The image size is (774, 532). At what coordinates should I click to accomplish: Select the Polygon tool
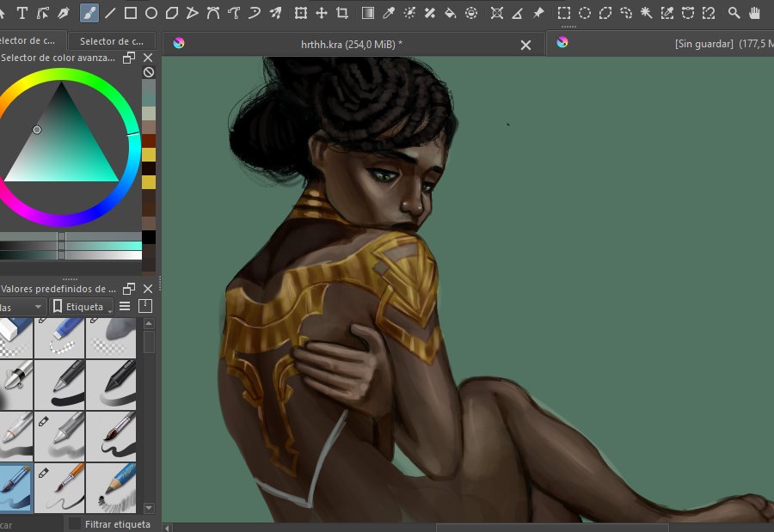(172, 13)
